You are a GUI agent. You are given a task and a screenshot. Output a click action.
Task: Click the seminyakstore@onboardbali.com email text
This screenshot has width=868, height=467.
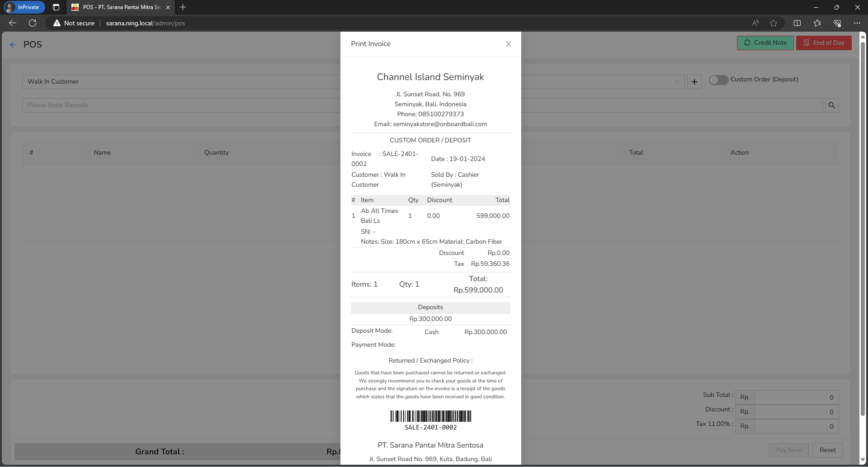click(x=440, y=124)
